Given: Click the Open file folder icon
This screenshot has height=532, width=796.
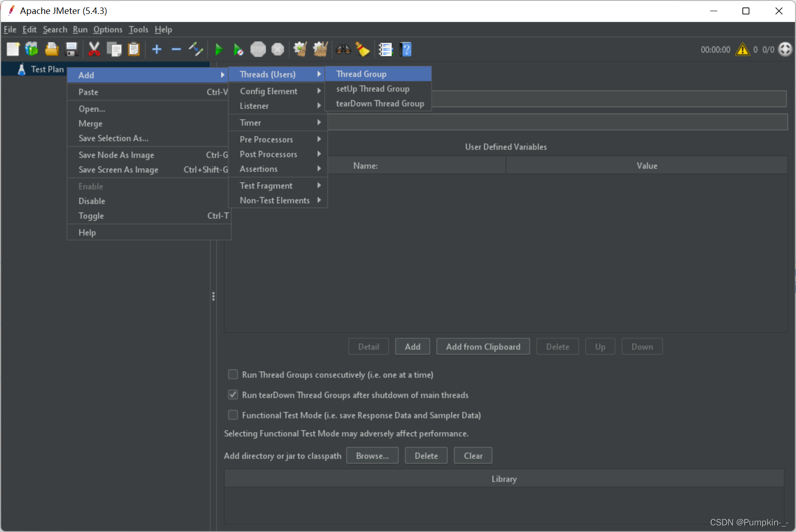Looking at the screenshot, I should click(x=52, y=49).
